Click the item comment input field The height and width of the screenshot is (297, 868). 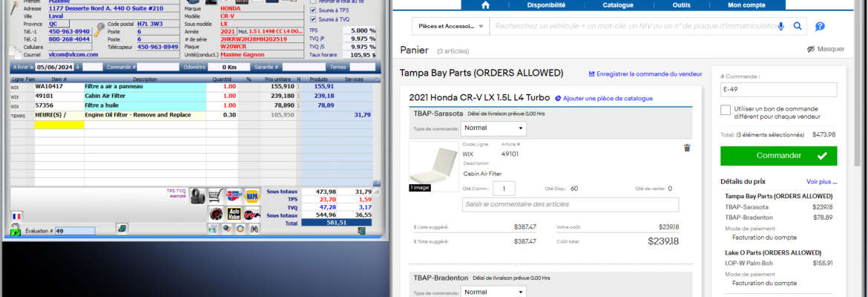click(x=571, y=204)
